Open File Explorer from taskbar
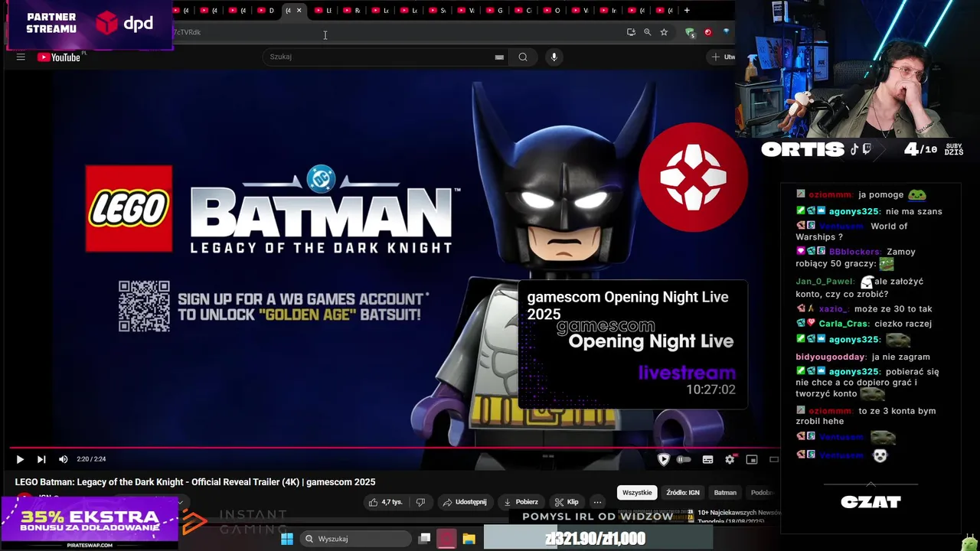The width and height of the screenshot is (980, 551). point(469,539)
